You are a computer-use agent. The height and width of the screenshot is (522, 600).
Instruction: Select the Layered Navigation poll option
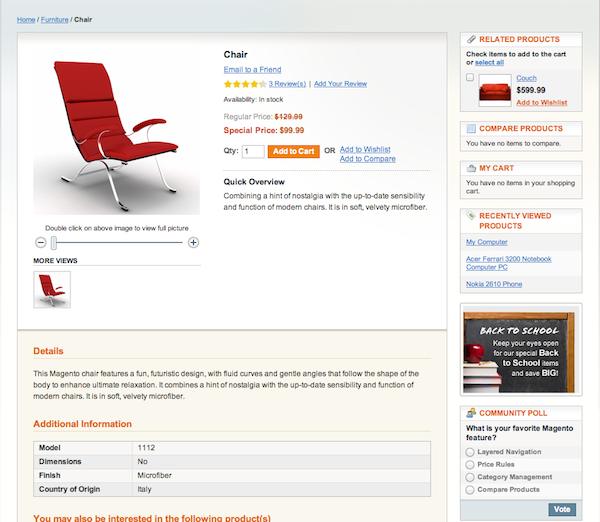point(470,452)
